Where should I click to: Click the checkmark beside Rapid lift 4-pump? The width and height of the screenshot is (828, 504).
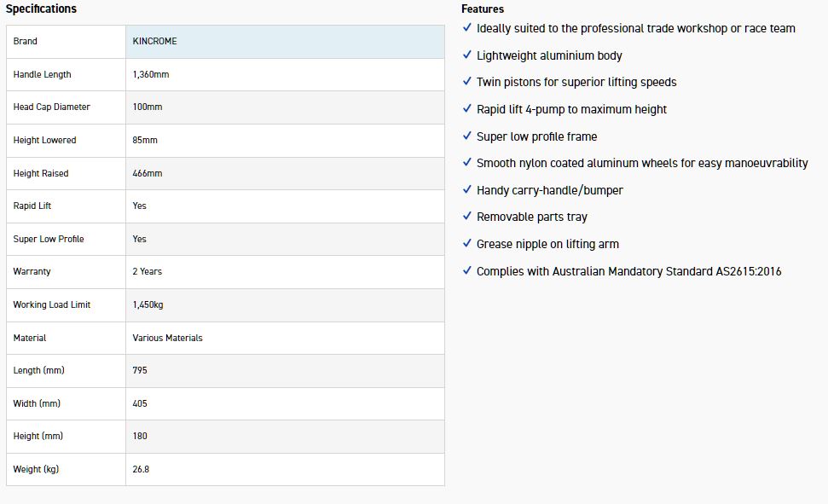pyautogui.click(x=466, y=109)
